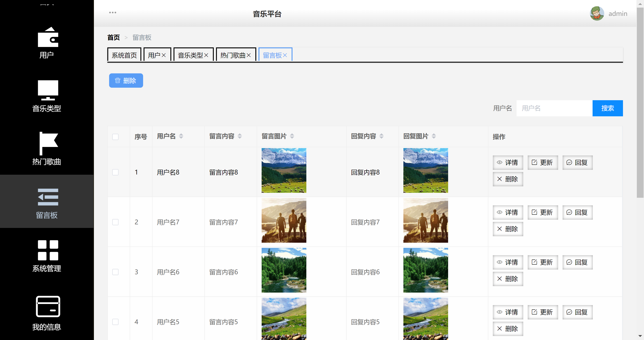Sort by 用户名 column arrows
Screen dimensions: 644x340
(181, 136)
